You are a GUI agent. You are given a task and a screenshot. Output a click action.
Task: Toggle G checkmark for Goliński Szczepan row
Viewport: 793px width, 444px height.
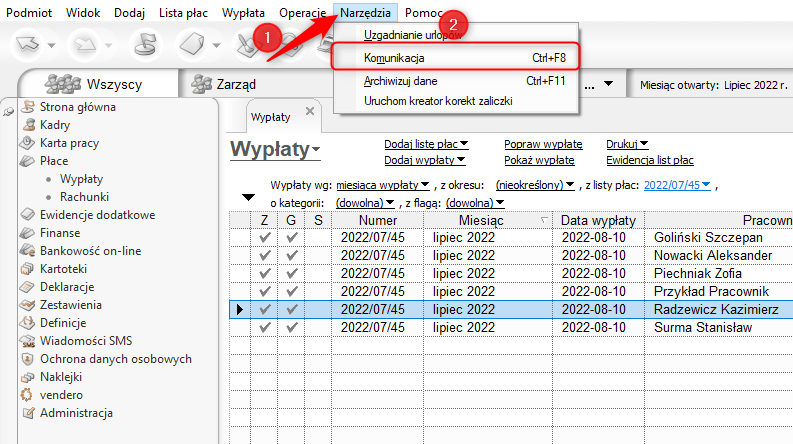(291, 237)
